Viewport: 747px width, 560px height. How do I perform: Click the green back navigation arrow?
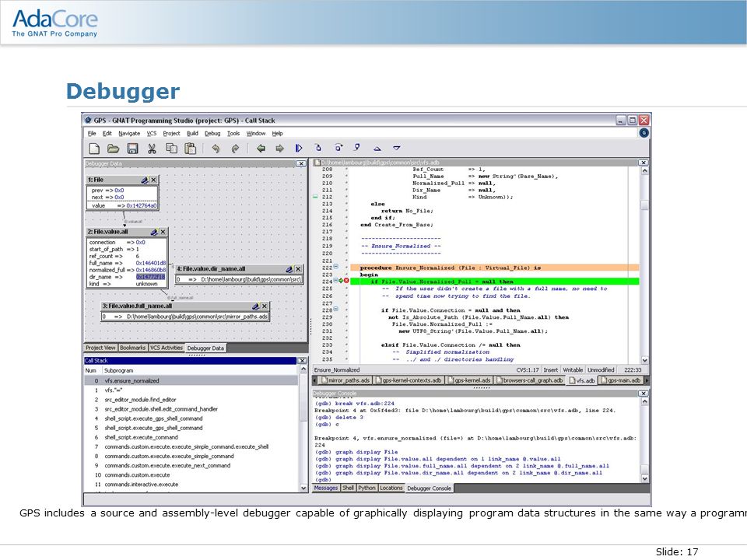[x=261, y=149]
